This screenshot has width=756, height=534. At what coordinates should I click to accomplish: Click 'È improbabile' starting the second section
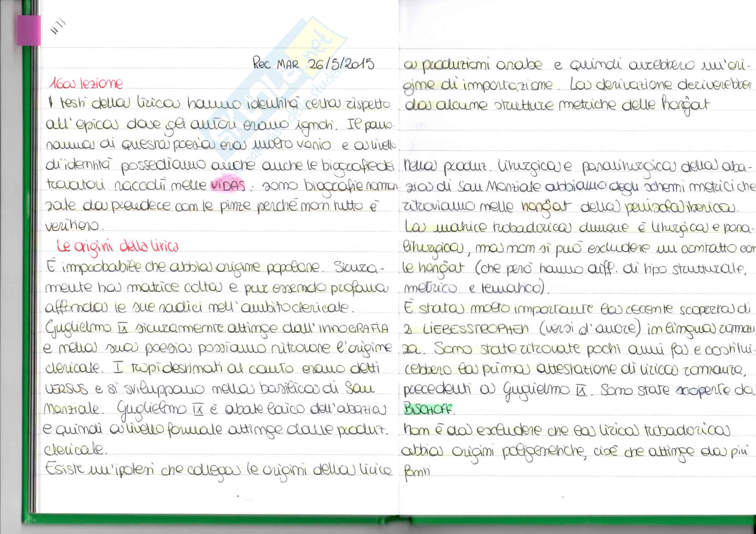[x=93, y=267]
